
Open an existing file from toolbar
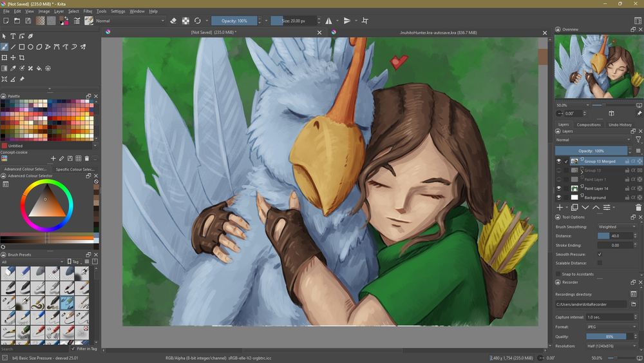coord(17,21)
